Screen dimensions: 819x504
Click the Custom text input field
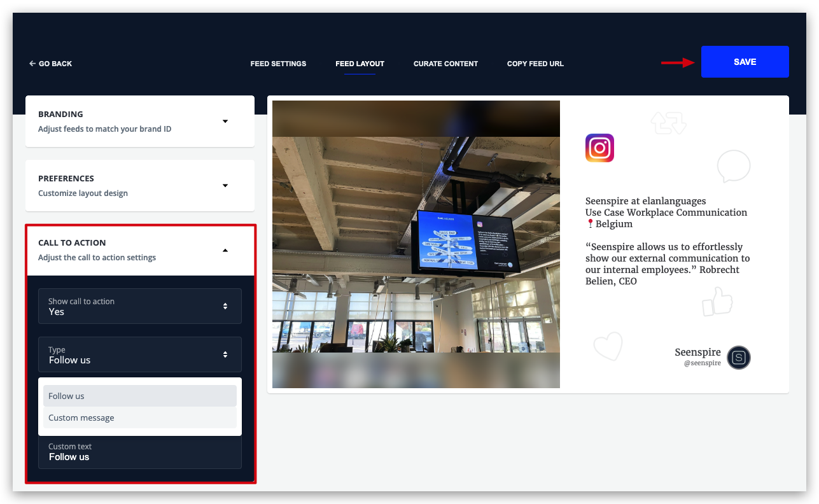click(x=140, y=452)
